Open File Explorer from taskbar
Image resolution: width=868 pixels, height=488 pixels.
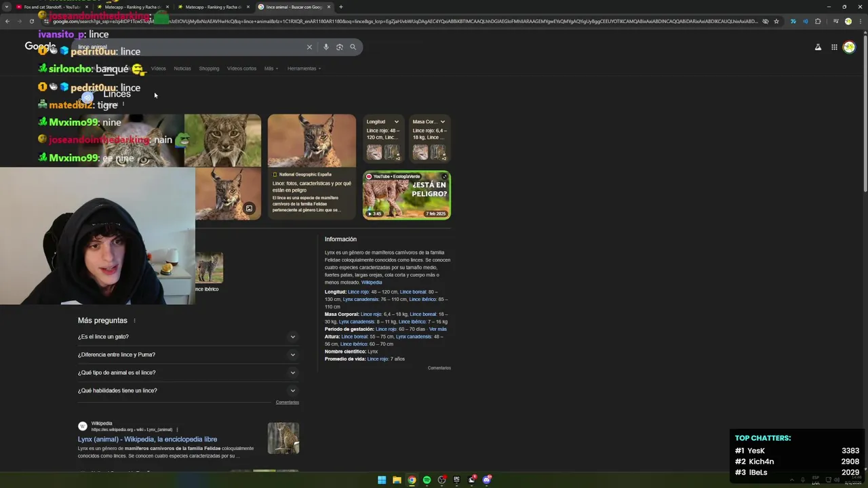click(397, 480)
